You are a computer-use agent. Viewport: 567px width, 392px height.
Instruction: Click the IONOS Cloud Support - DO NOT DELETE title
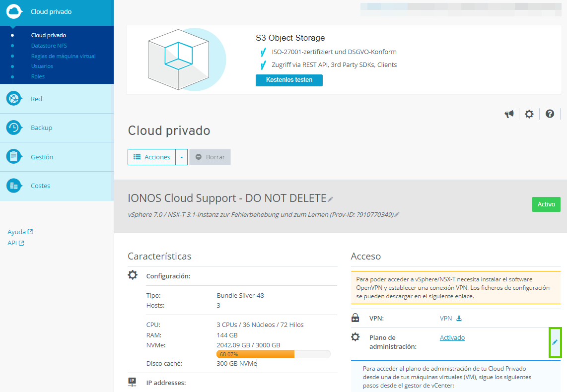[x=227, y=198]
